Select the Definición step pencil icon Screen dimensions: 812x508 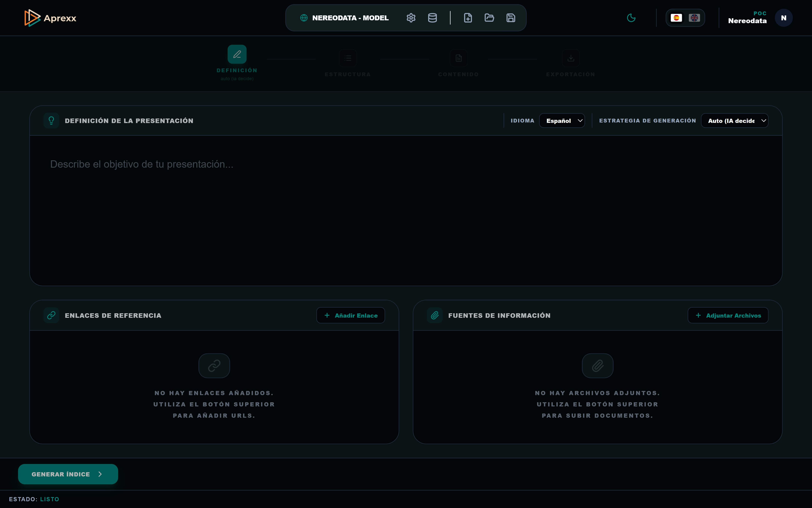237,54
